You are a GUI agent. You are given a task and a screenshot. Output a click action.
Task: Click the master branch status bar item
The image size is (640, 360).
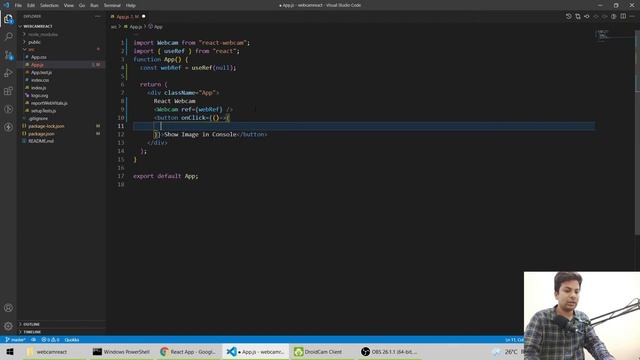click(16, 340)
